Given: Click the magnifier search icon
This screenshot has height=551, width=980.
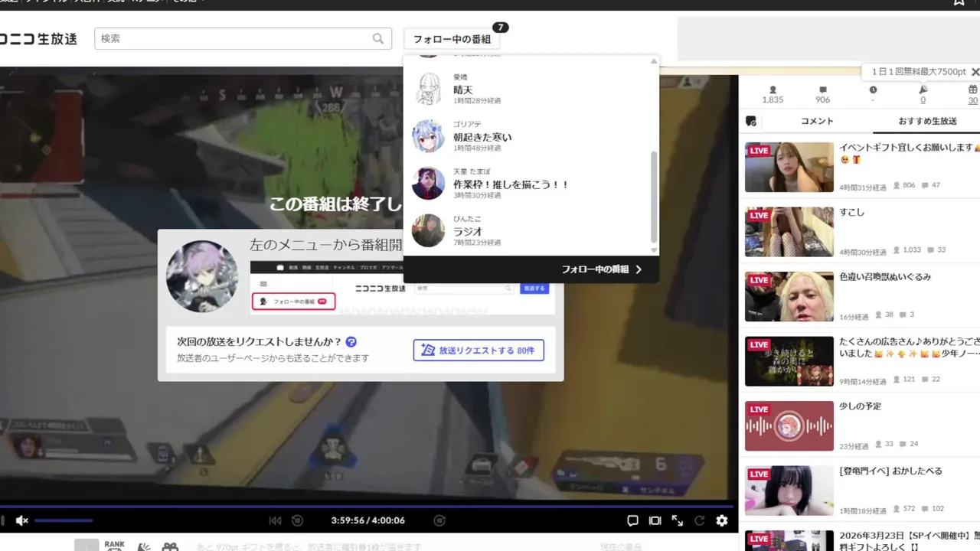Looking at the screenshot, I should [378, 38].
